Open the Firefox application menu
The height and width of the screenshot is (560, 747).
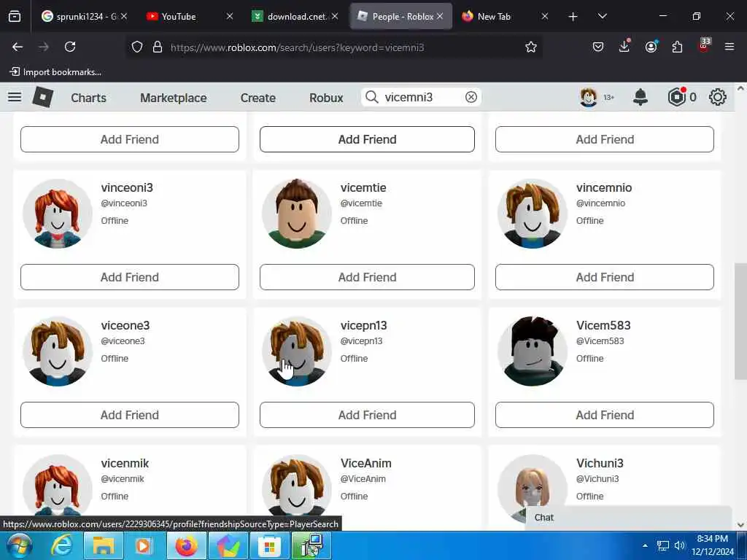(729, 47)
